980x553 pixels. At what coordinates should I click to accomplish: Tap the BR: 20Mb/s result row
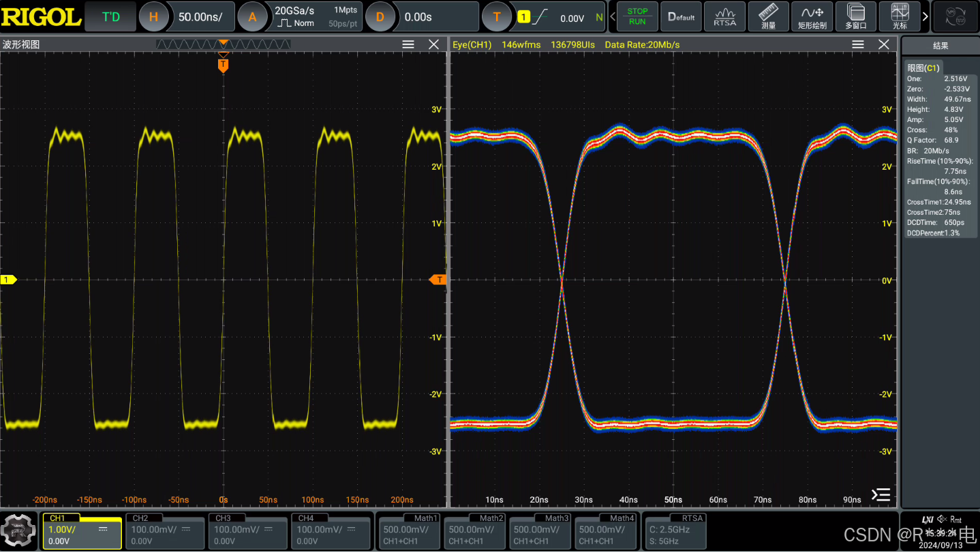pos(940,151)
